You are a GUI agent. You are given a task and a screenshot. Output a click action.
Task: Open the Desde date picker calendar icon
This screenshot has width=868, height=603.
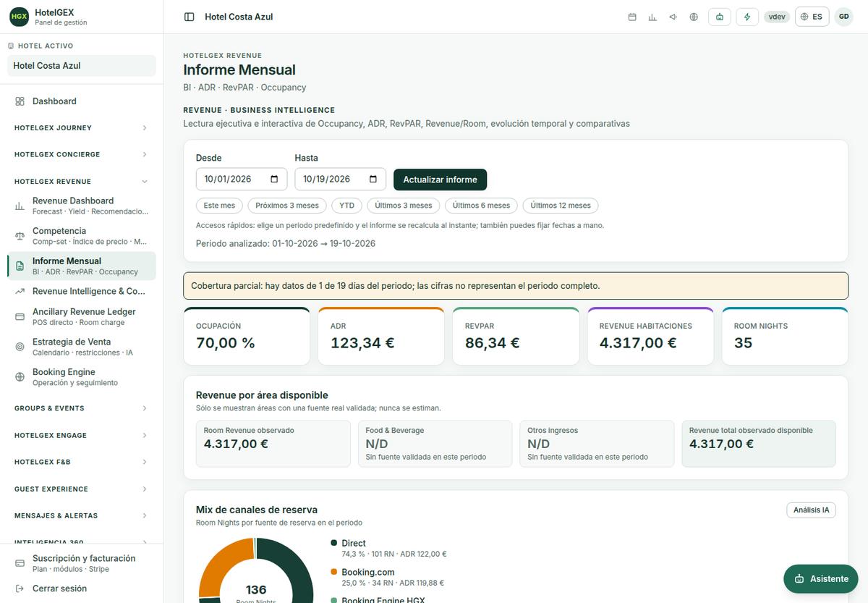(274, 180)
